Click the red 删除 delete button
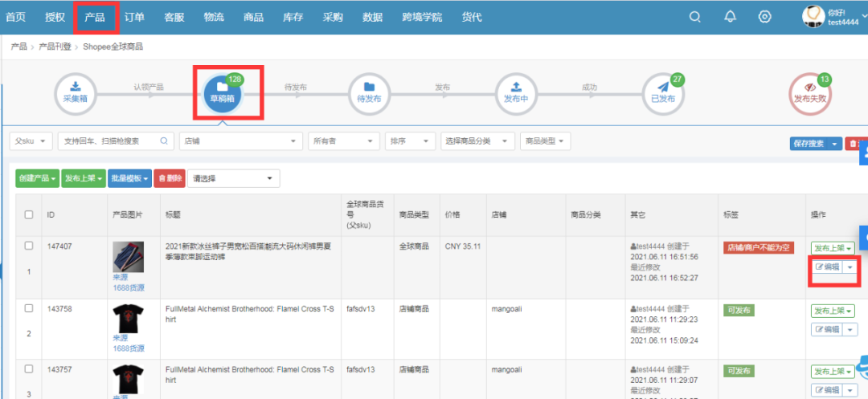The width and height of the screenshot is (868, 399). 170,178
